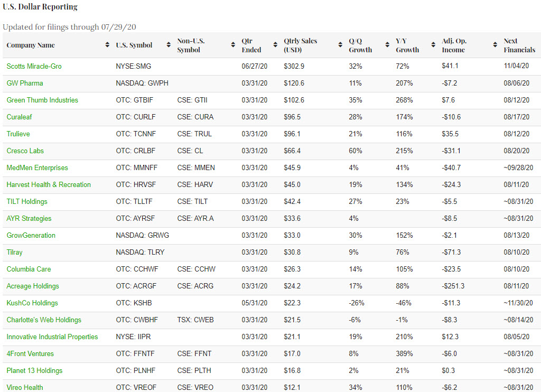Open the Scotts Miracle-Gro company link

[x=34, y=67]
